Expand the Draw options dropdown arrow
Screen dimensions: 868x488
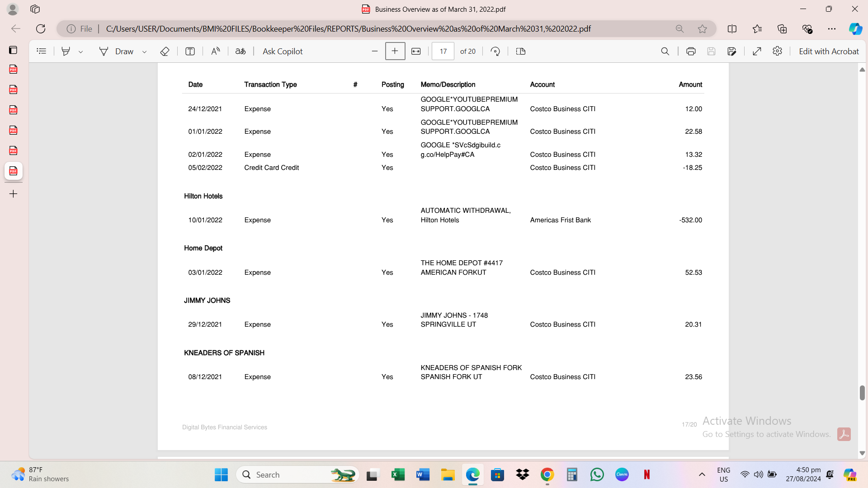pyautogui.click(x=145, y=52)
